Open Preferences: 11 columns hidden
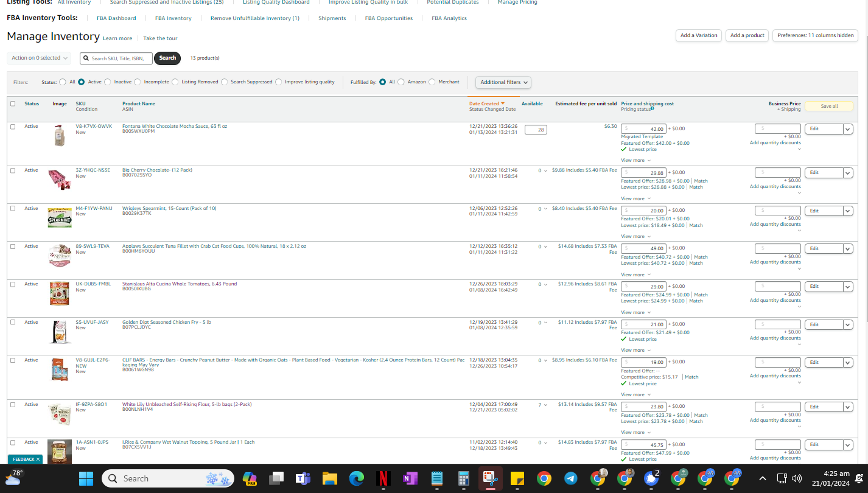 pos(815,35)
